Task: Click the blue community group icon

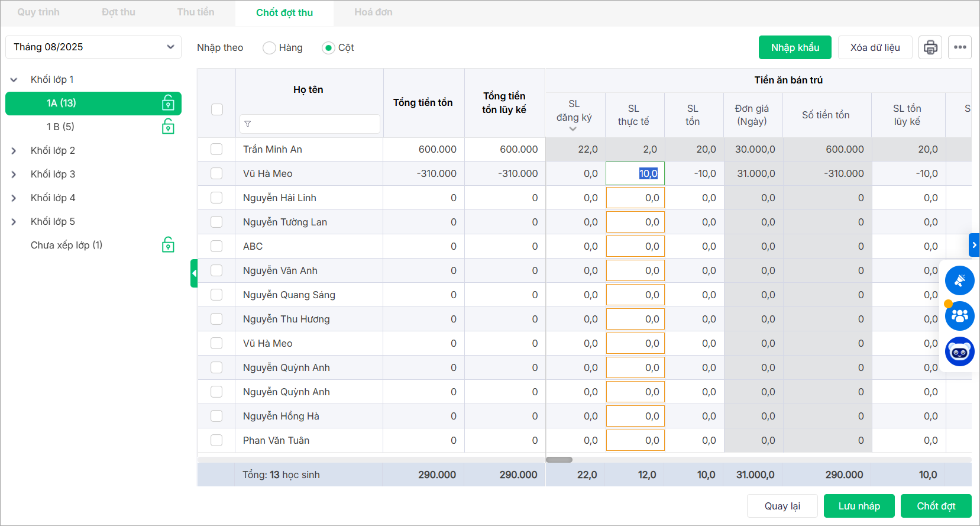Action: (959, 316)
